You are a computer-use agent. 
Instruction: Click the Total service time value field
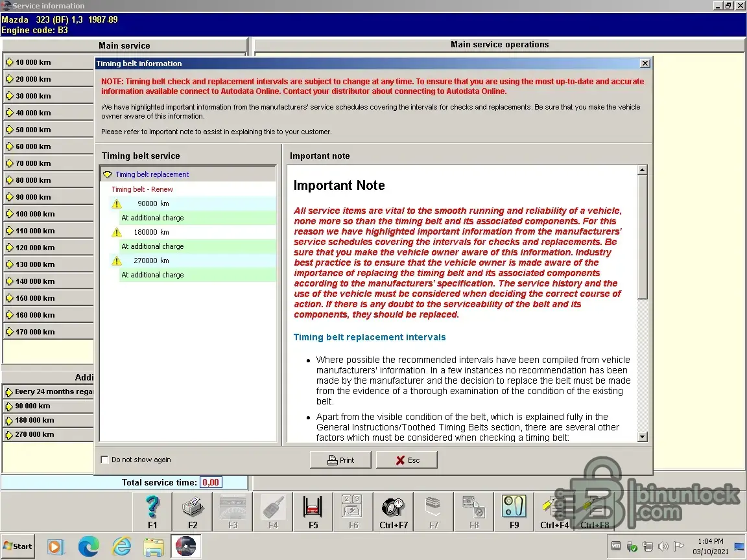point(211,482)
